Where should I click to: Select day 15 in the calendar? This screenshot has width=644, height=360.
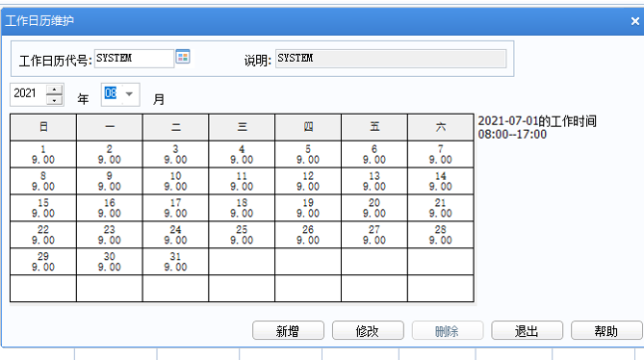pyautogui.click(x=43, y=208)
